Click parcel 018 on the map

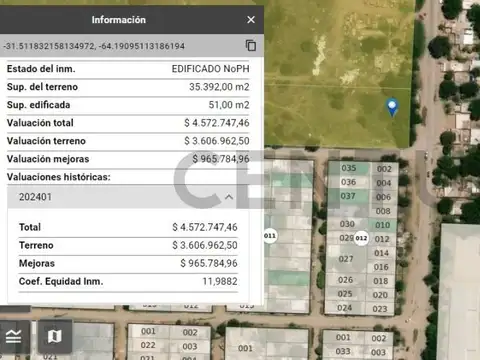(x=381, y=281)
